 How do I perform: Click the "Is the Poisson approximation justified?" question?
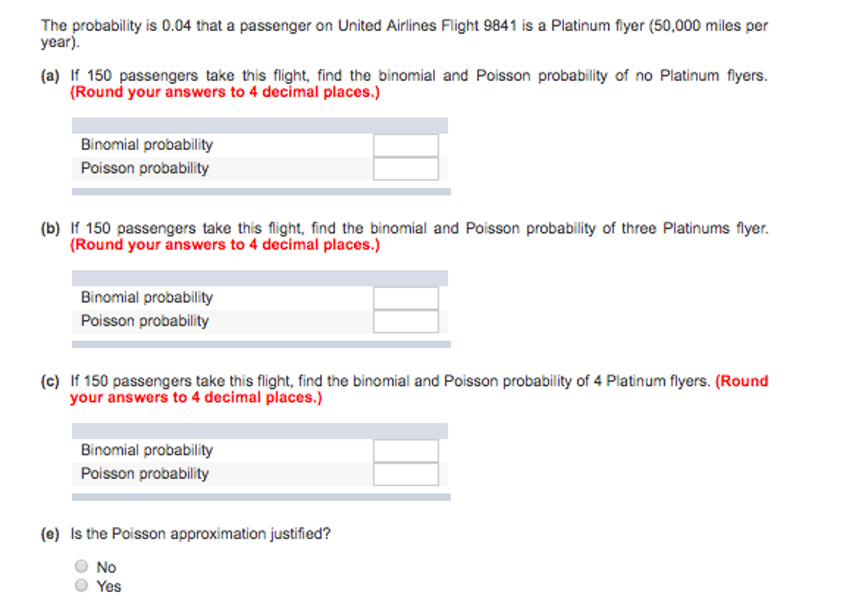click(x=200, y=534)
